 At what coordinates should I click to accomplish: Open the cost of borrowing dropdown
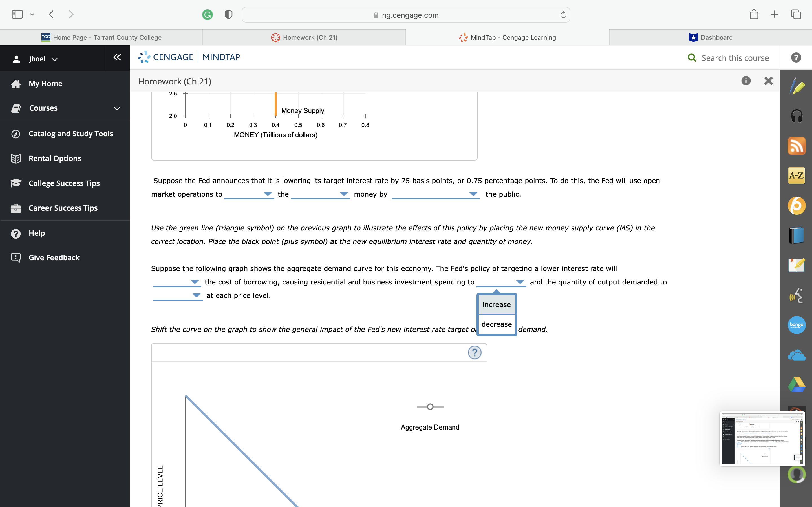point(176,282)
